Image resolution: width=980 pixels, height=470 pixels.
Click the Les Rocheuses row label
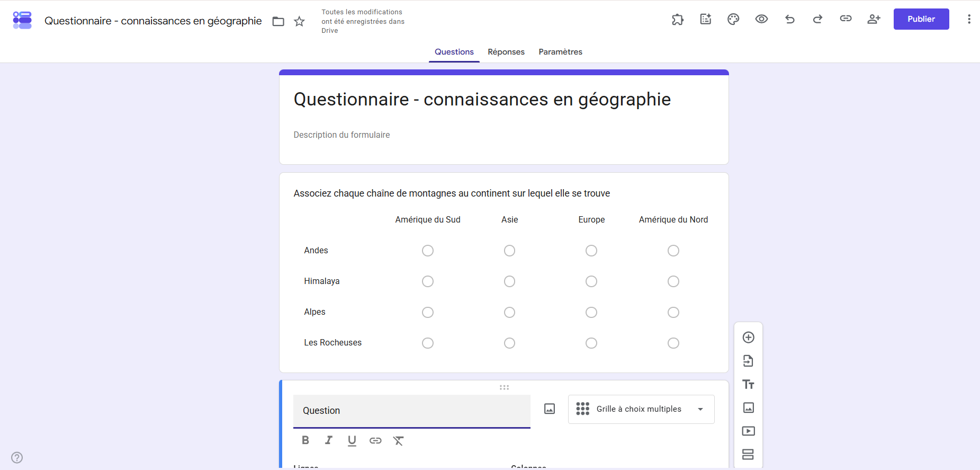[x=333, y=343]
